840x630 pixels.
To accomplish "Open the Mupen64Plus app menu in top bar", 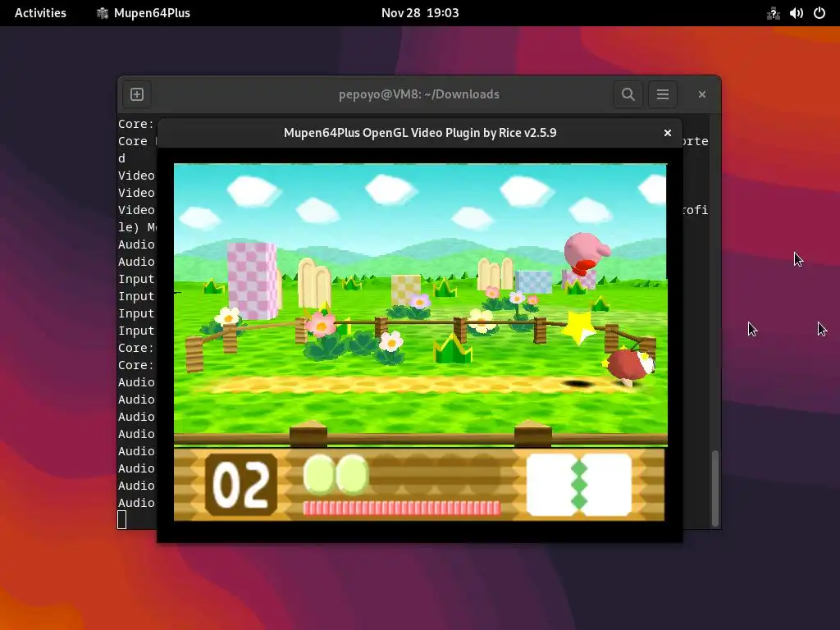I will click(143, 13).
